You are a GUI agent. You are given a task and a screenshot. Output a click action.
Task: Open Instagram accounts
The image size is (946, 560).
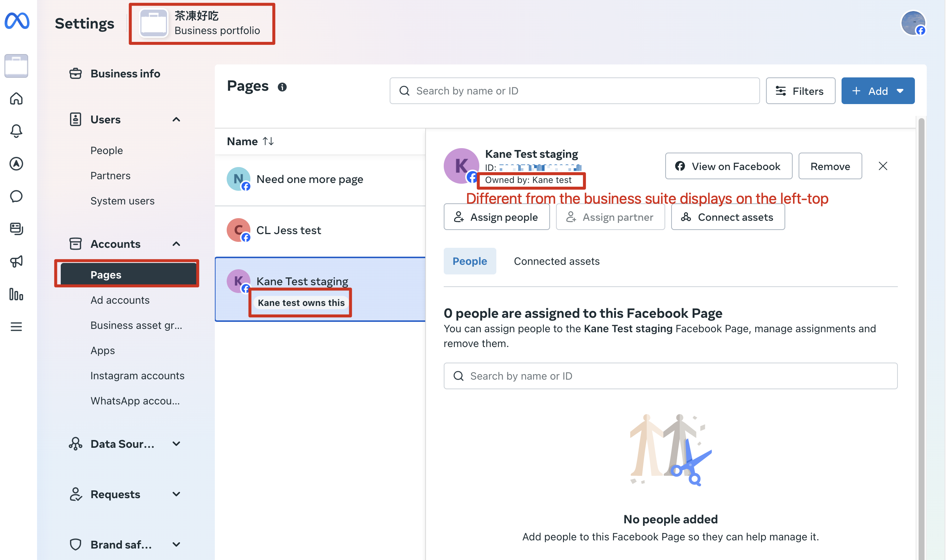137,376
